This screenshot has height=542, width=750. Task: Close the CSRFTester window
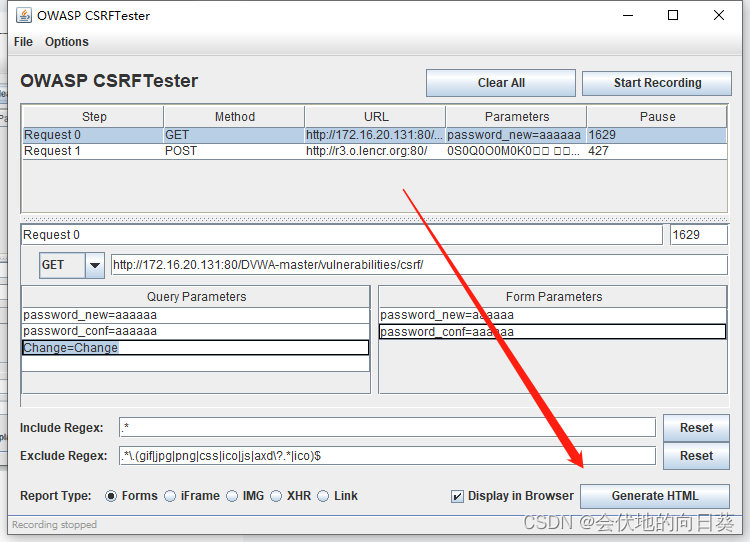point(718,15)
